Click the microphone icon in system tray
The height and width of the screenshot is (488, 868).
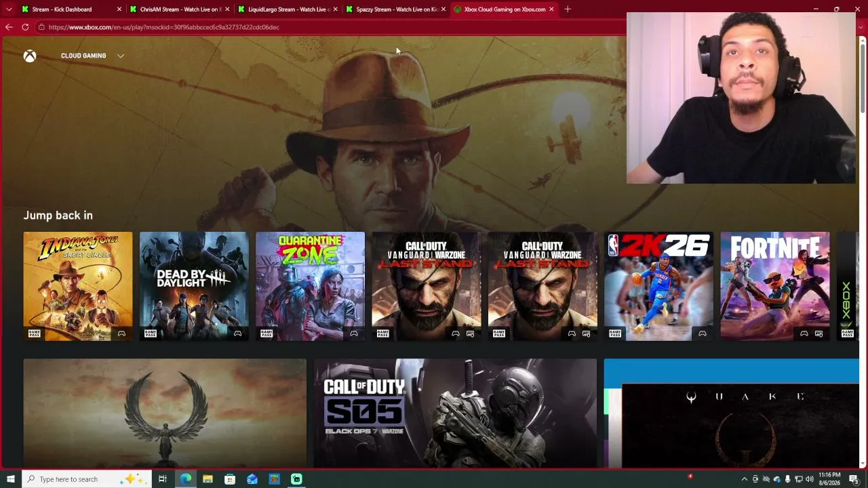point(787,479)
